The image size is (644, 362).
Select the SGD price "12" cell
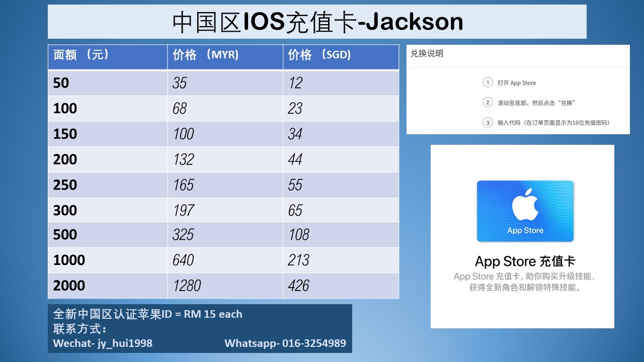coord(341,83)
